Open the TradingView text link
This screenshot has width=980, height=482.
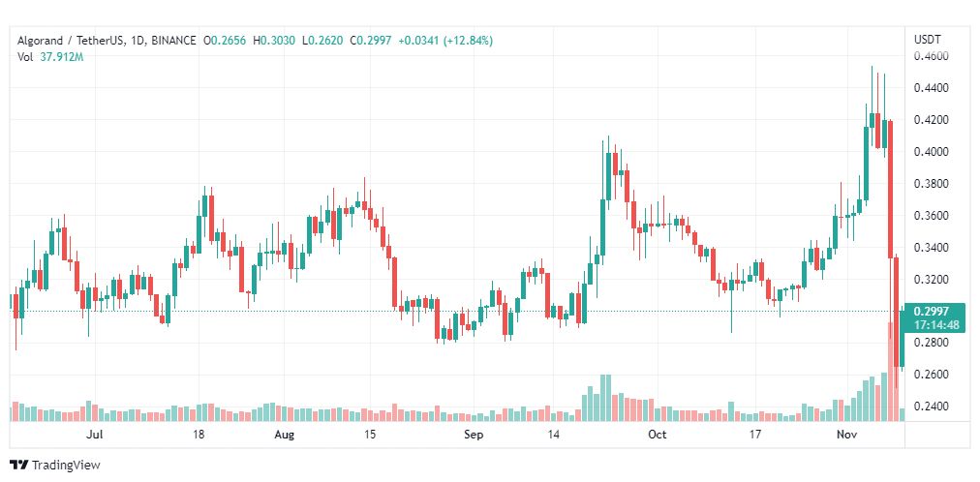tap(66, 466)
